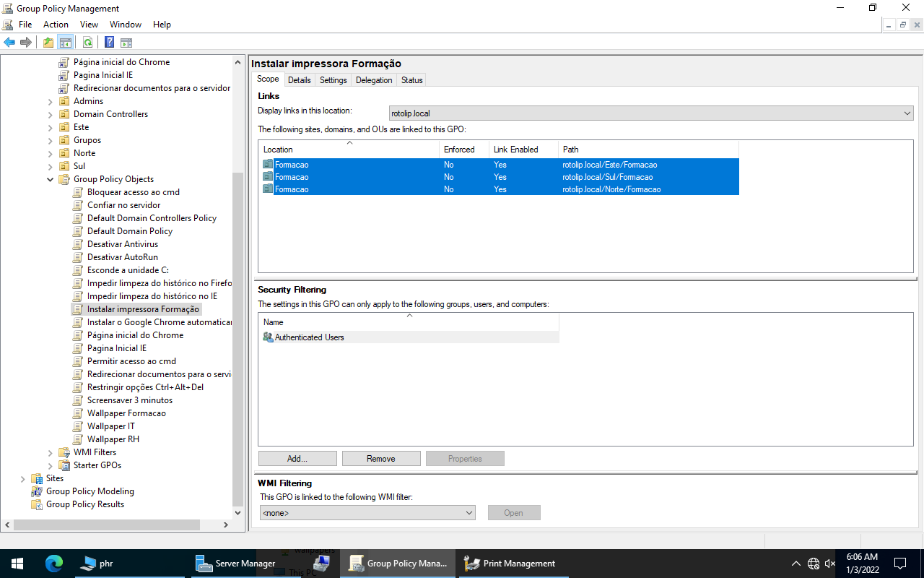The image size is (924, 578).
Task: Open the WMI filter dropdown
Action: (469, 513)
